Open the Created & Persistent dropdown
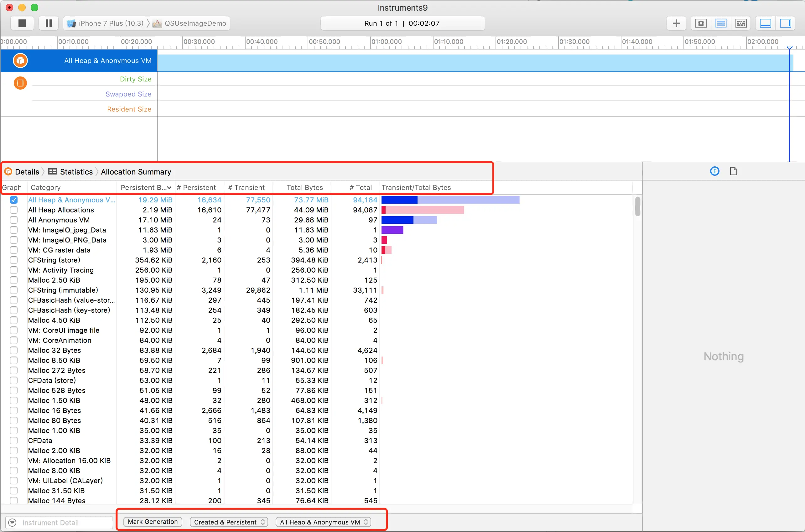 pyautogui.click(x=229, y=522)
